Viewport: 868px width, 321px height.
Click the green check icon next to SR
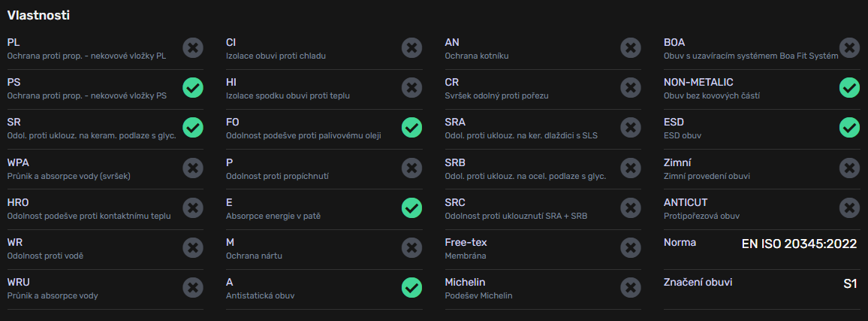click(193, 128)
